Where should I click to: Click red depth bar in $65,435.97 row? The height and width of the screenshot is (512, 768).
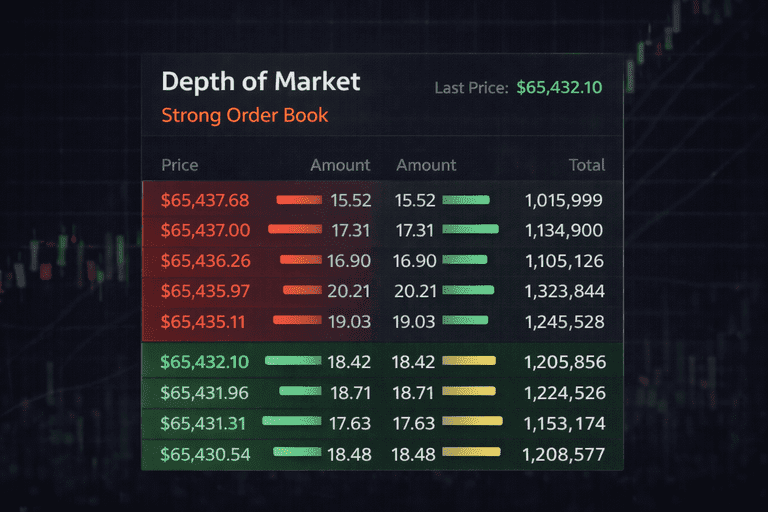click(x=302, y=290)
